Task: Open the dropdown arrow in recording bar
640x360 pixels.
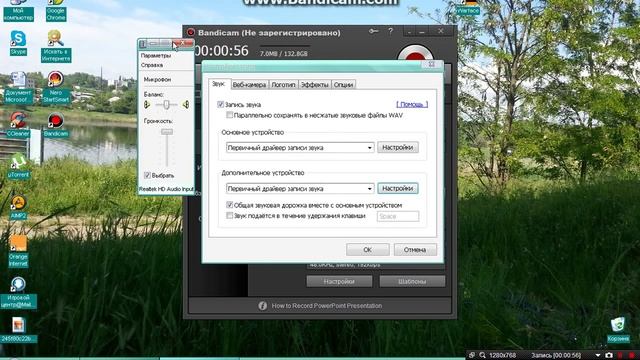Action: (x=598, y=356)
